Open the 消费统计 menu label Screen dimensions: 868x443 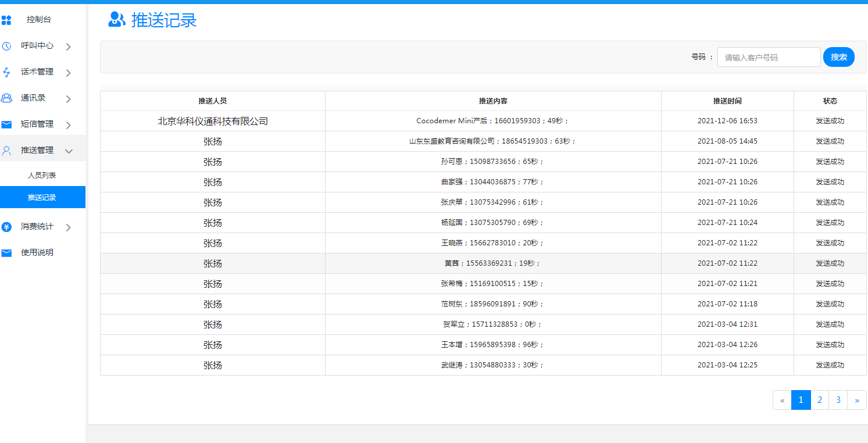click(37, 227)
